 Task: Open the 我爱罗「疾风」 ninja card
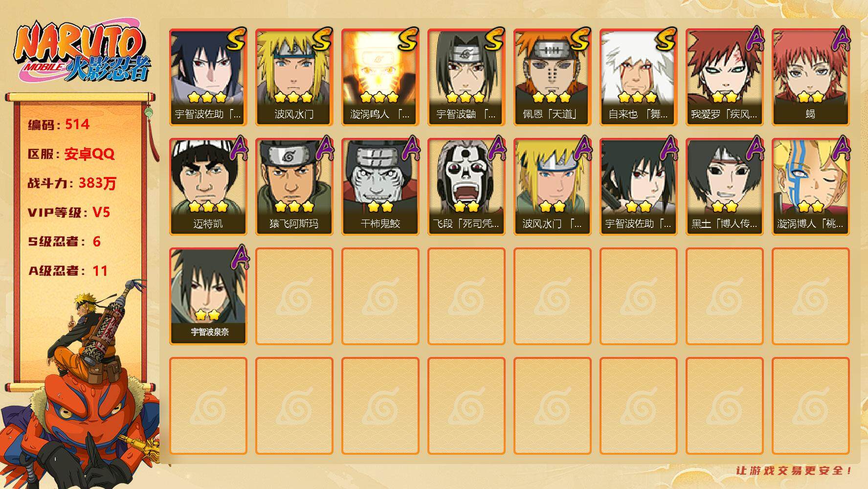tap(724, 77)
